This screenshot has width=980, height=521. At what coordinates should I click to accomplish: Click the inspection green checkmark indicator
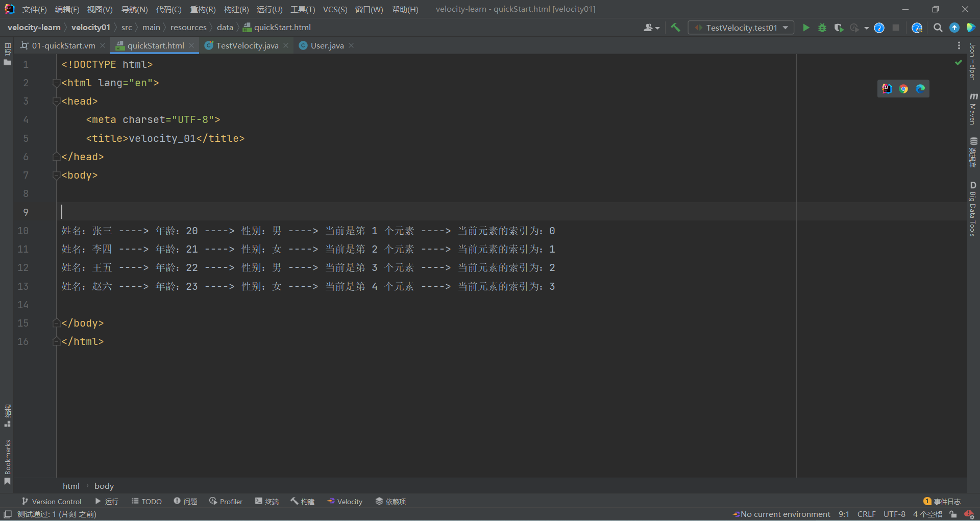click(x=959, y=63)
